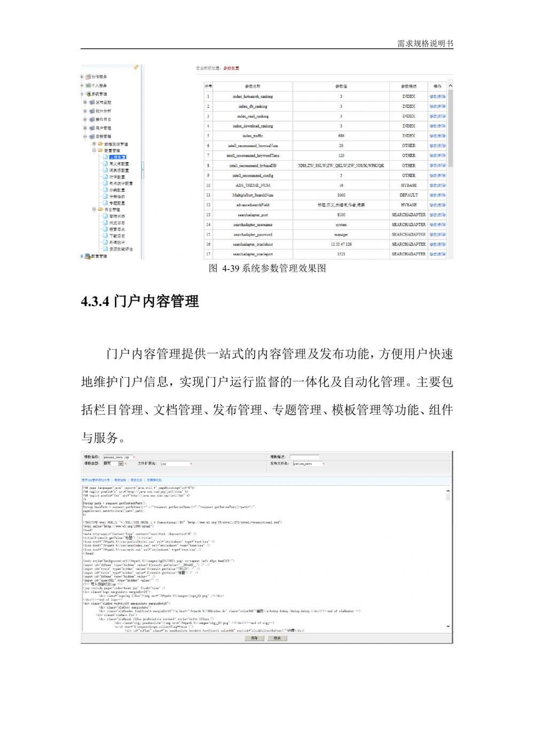
Task: Select 下载日志 in the tree
Action: click(x=117, y=236)
